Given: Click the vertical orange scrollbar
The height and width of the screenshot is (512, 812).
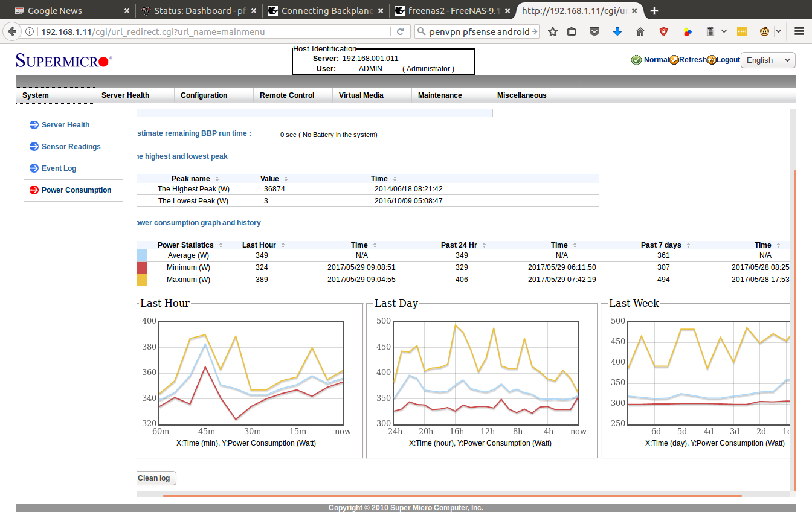Looking at the screenshot, I should 795,330.
